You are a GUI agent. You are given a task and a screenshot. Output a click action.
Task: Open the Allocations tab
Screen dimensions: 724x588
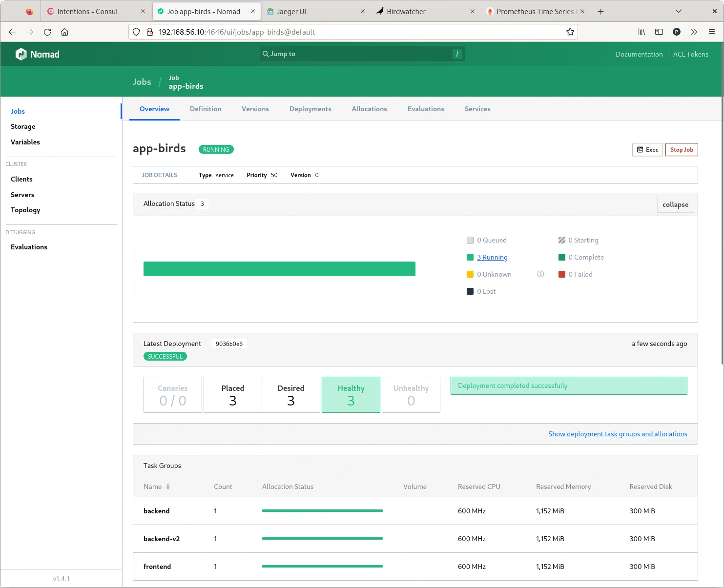click(x=369, y=109)
